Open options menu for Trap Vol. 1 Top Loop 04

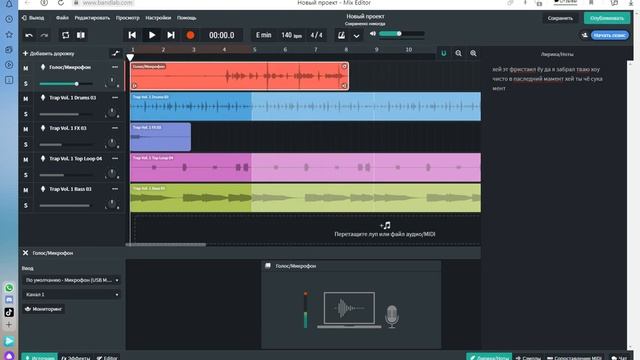click(115, 158)
